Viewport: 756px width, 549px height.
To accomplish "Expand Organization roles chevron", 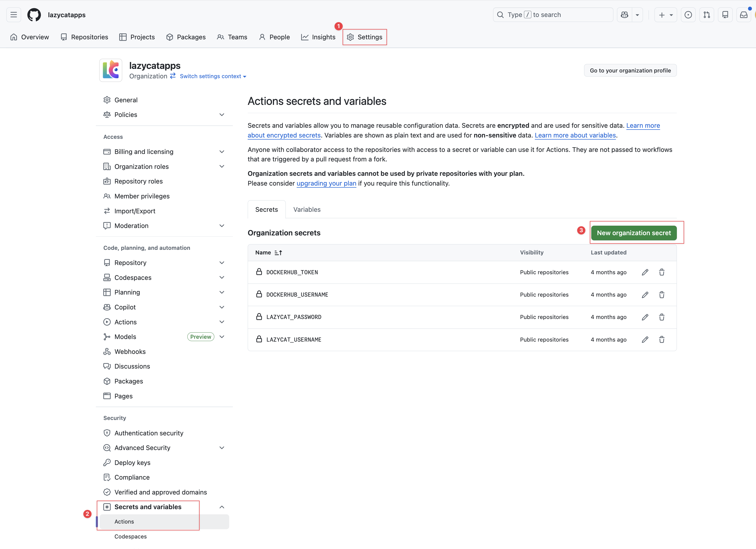I will [222, 166].
